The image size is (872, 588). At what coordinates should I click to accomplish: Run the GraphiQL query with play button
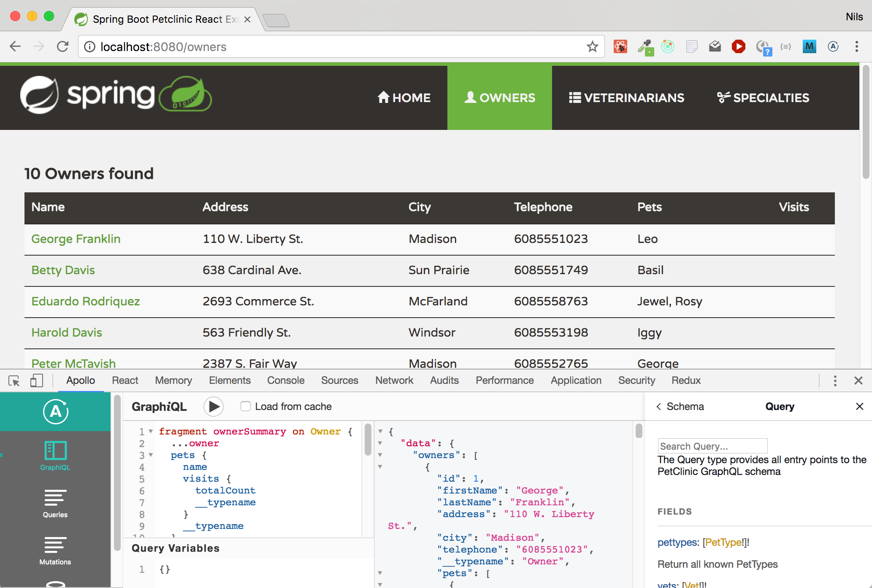click(x=214, y=407)
